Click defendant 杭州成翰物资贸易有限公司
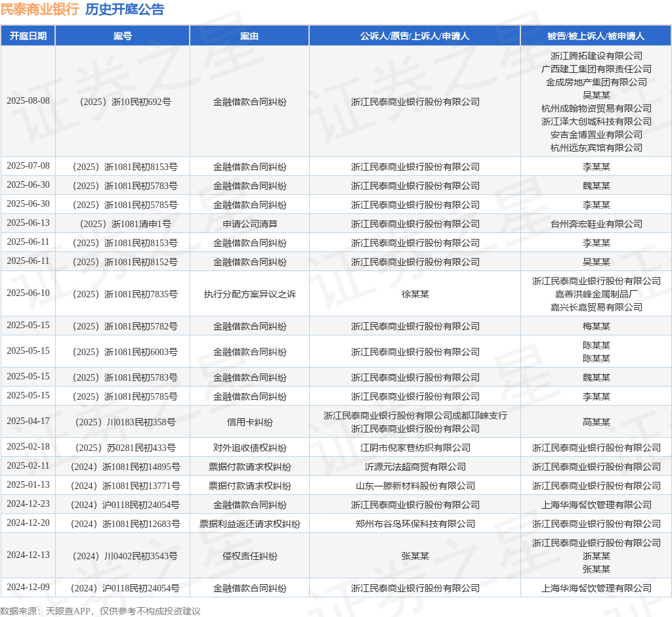The image size is (672, 617). click(596, 108)
